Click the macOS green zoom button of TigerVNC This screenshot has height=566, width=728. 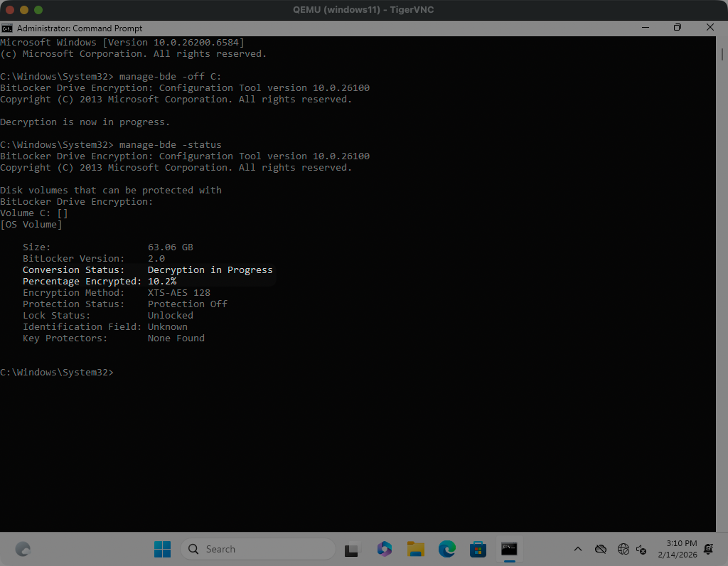[38, 10]
